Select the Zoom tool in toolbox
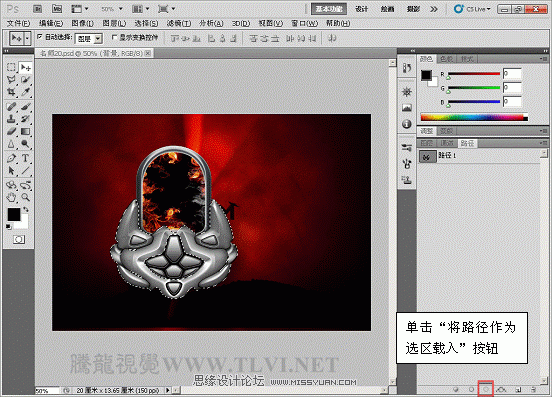 [25, 197]
